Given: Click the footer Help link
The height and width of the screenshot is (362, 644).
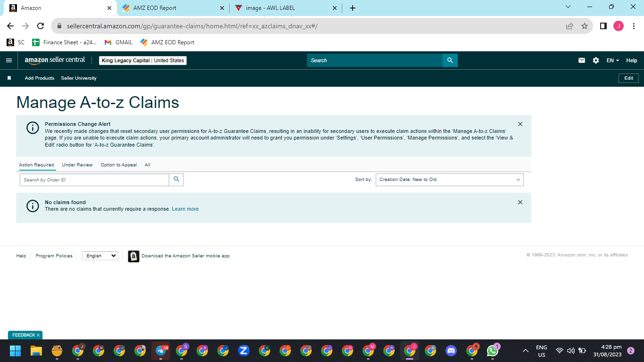Looking at the screenshot, I should pos(21,256).
